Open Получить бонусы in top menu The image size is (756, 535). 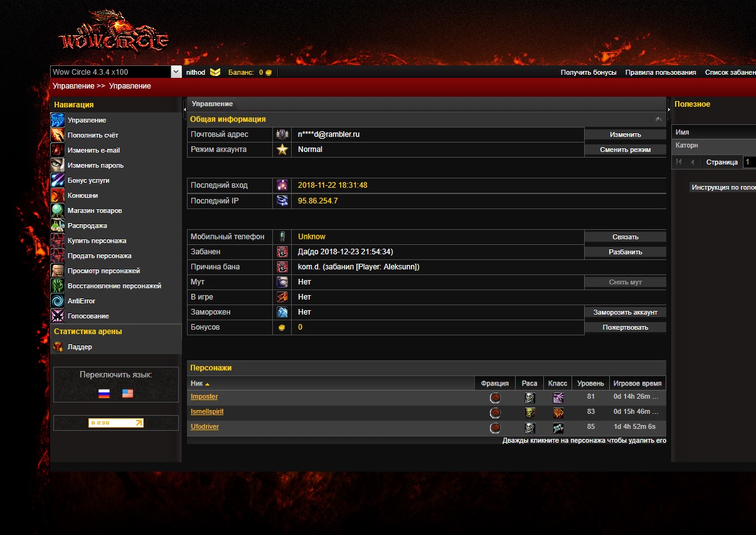click(588, 73)
